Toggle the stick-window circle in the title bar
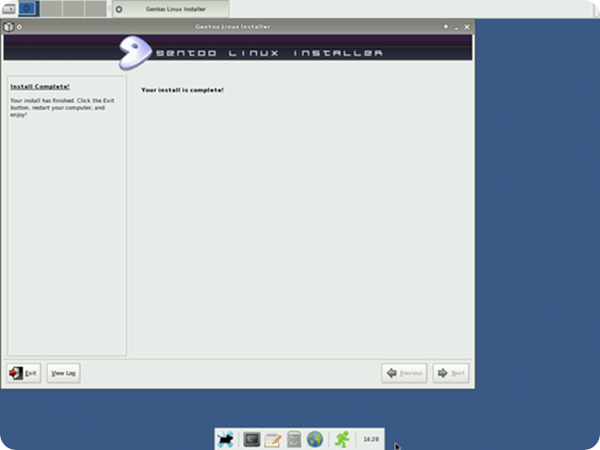This screenshot has width=600, height=450. pyautogui.click(x=20, y=27)
